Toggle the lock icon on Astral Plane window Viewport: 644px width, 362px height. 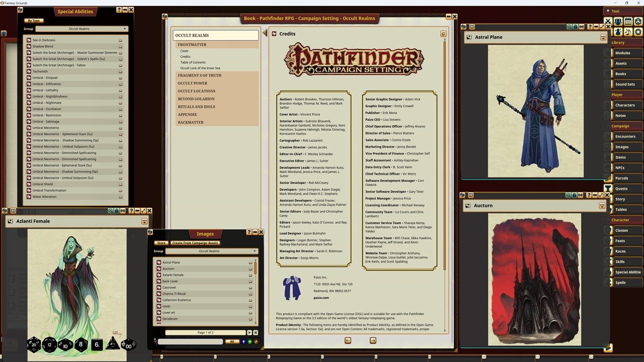tap(576, 27)
